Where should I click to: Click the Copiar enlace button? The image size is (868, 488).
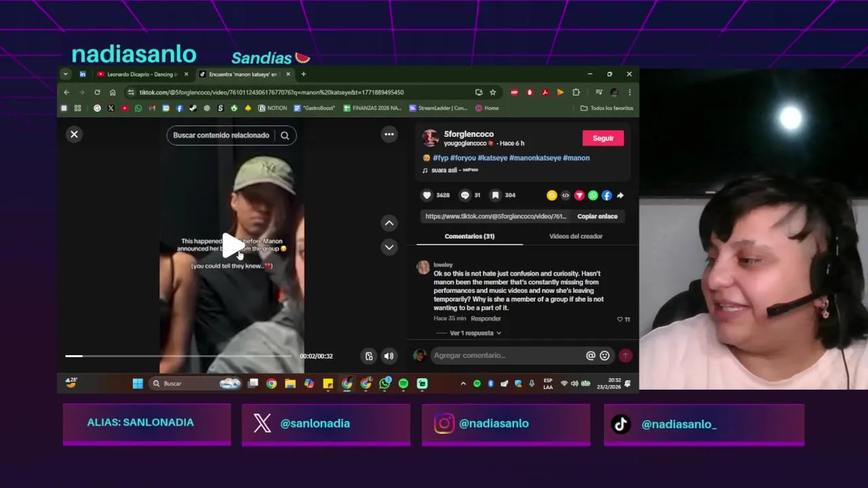pyautogui.click(x=597, y=216)
